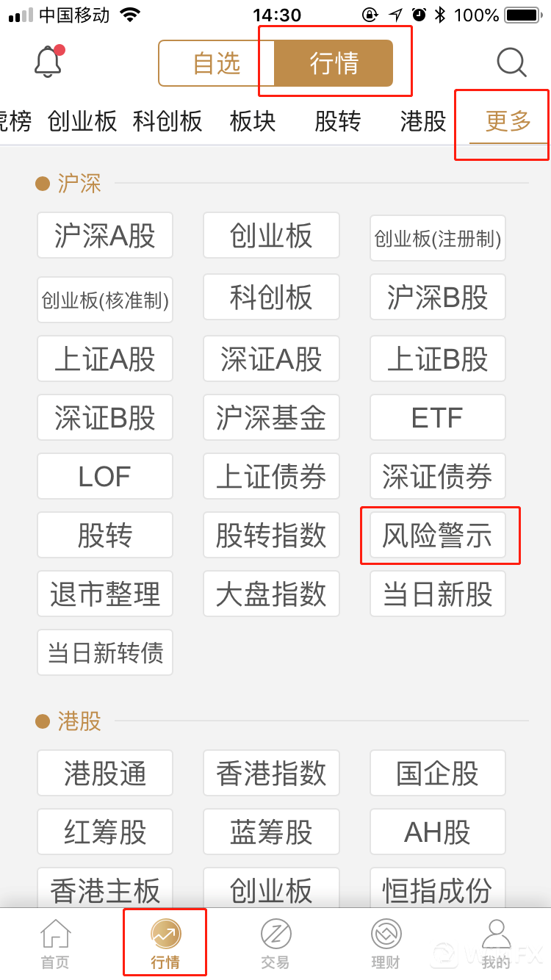Image resolution: width=551 pixels, height=980 pixels.
Task: Select the 板块 top tab
Action: (253, 121)
